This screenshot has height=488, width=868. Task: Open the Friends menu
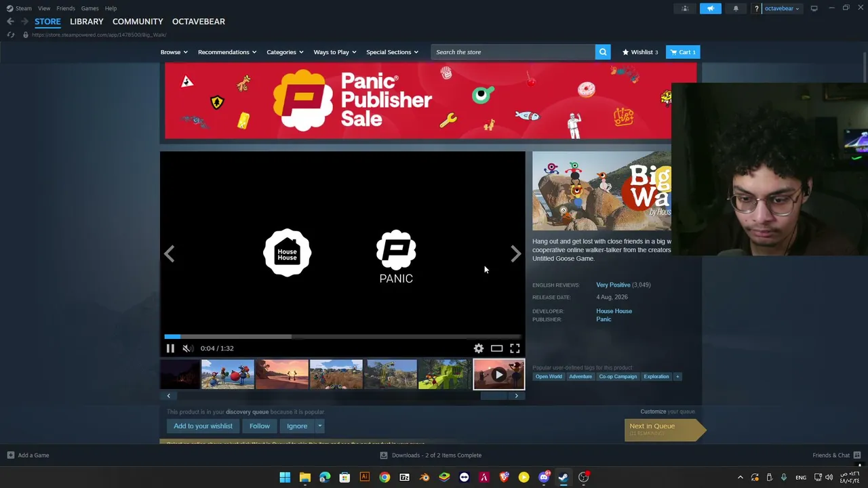tap(66, 8)
